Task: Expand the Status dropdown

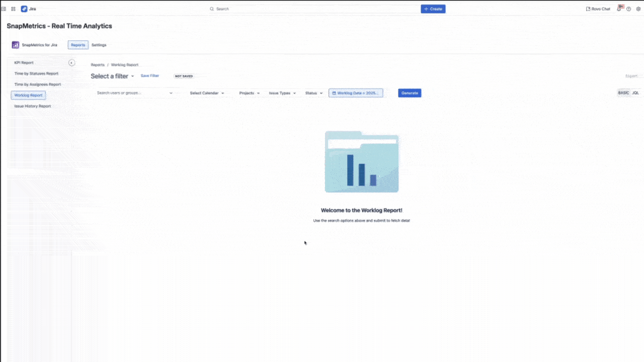Action: click(314, 93)
